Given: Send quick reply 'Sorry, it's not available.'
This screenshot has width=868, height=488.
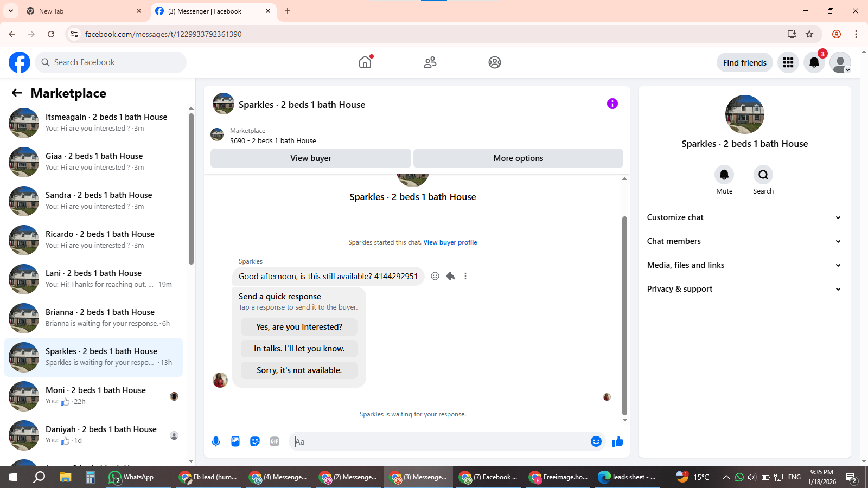Looking at the screenshot, I should coord(299,370).
